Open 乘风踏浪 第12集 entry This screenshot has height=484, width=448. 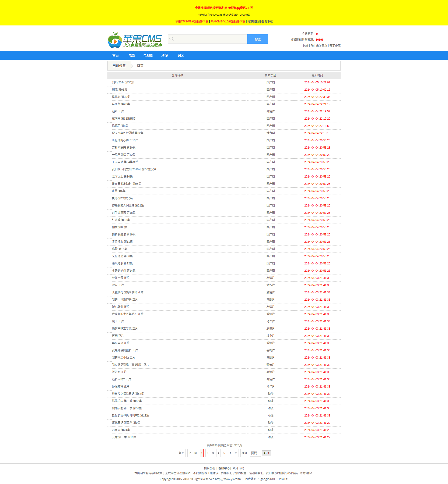point(122,263)
